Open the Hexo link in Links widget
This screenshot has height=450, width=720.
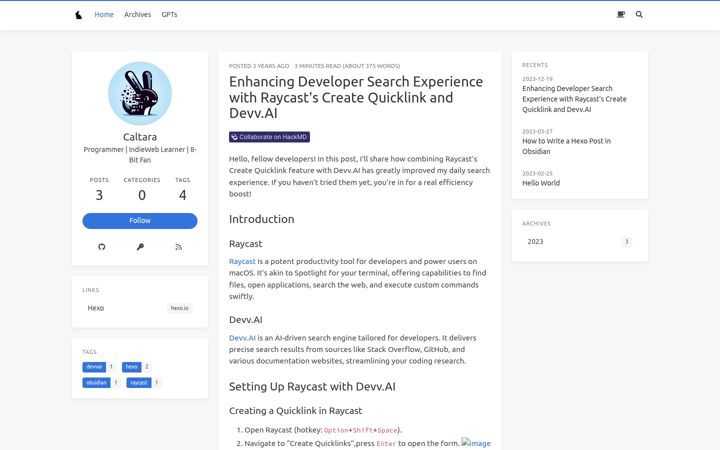pyautogui.click(x=140, y=308)
